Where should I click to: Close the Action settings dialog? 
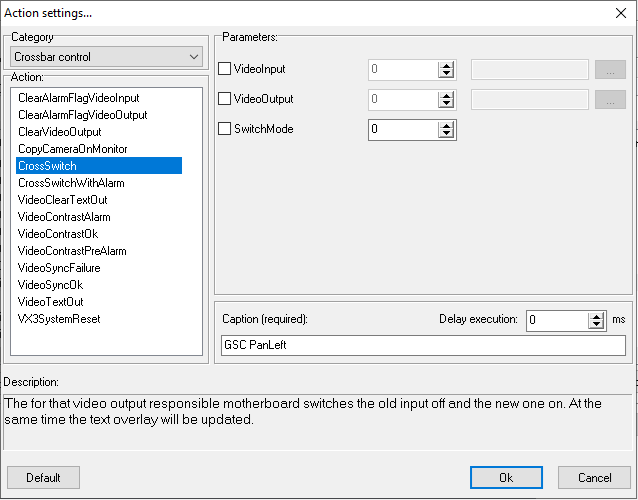point(618,12)
